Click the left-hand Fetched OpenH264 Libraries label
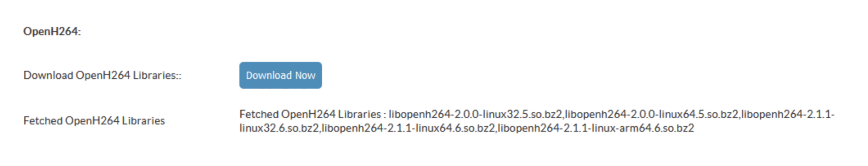Image resolution: width=868 pixels, height=166 pixels. (x=94, y=121)
